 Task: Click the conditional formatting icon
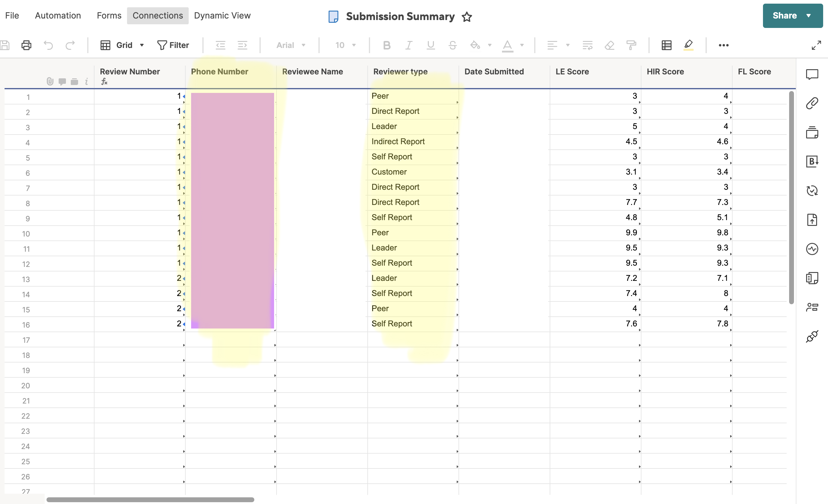666,45
